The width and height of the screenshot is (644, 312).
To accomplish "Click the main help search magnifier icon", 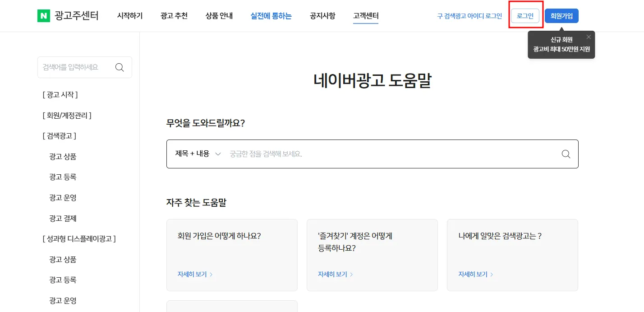I will pos(566,154).
